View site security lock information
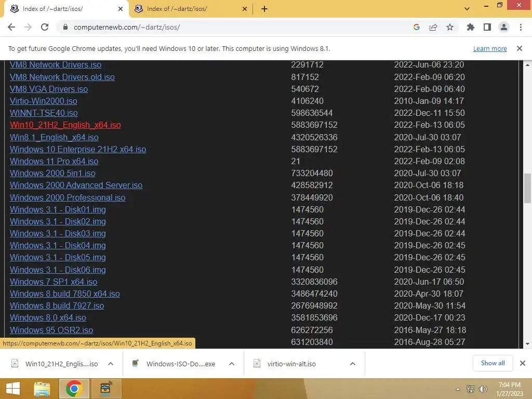 coord(65,27)
